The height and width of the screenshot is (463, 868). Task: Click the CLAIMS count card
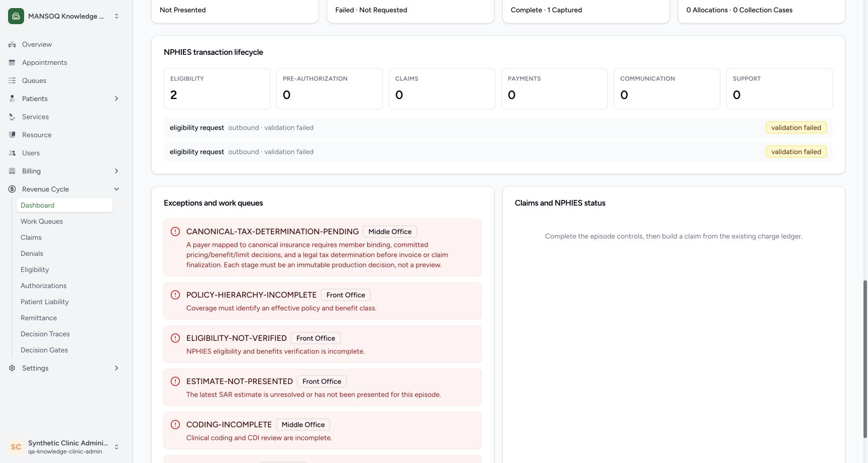point(442,89)
